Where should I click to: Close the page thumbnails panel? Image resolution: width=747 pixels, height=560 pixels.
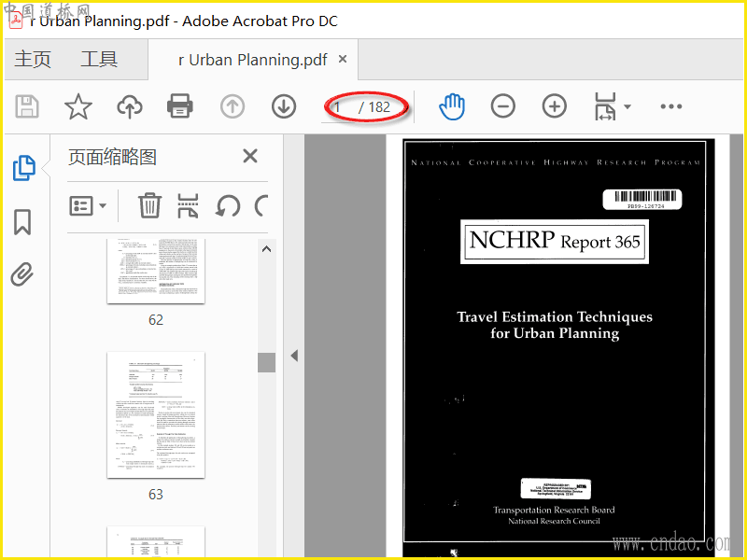pyautogui.click(x=250, y=156)
